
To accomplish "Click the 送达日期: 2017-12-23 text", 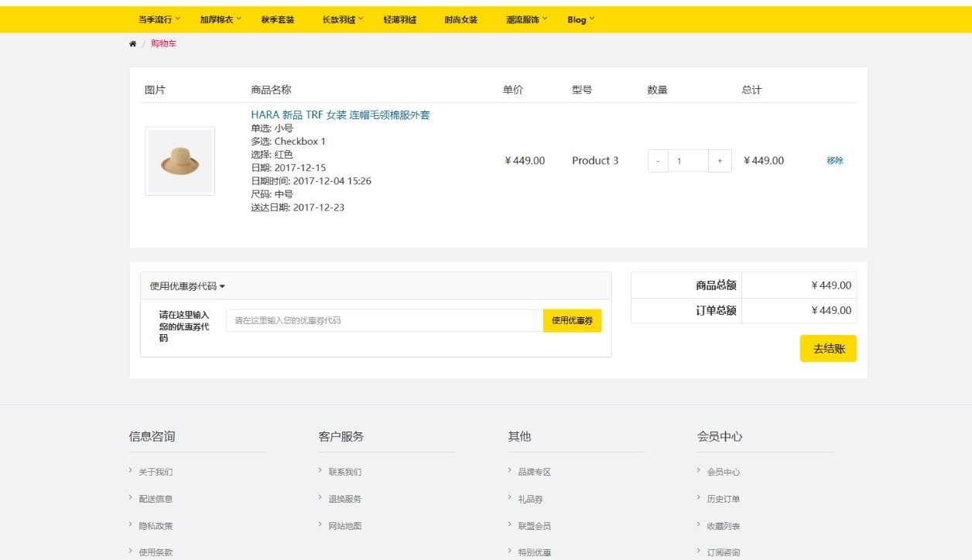I will (298, 207).
